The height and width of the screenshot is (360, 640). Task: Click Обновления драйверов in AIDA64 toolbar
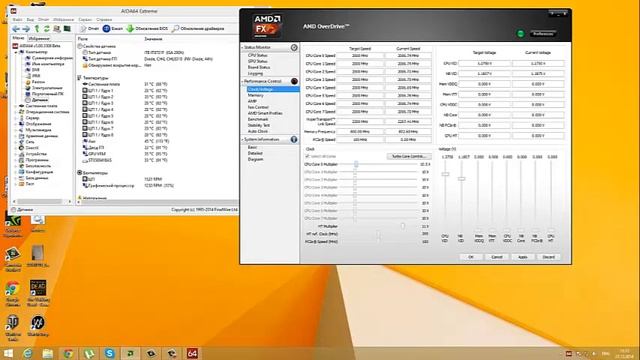click(x=198, y=29)
